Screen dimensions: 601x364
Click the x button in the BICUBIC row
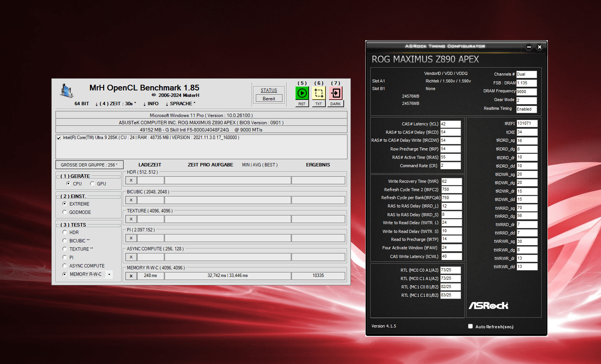point(131,200)
